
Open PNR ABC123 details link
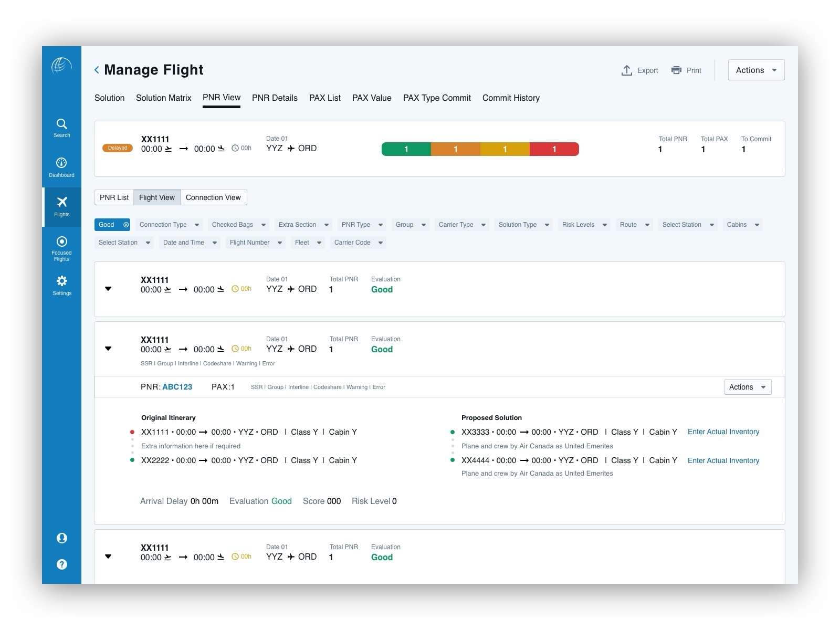[x=177, y=387]
